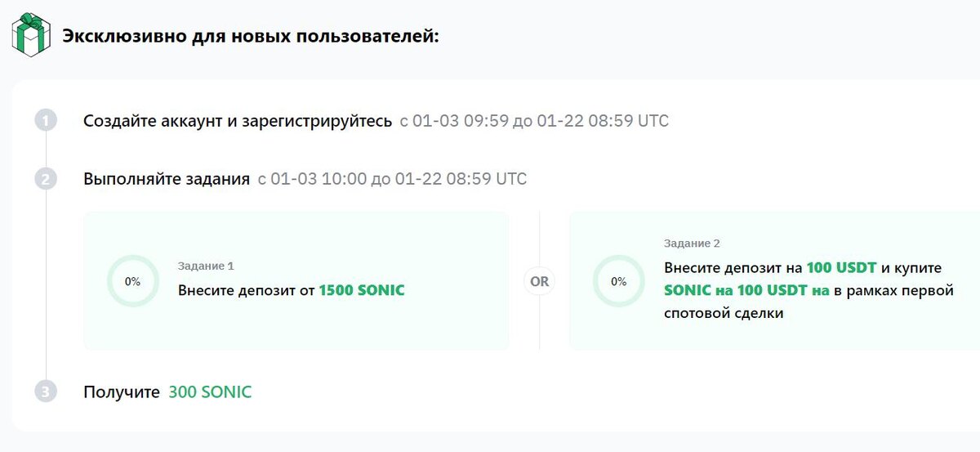Click the '100 USDT' green amount
The width and height of the screenshot is (980, 452).
[x=841, y=268]
